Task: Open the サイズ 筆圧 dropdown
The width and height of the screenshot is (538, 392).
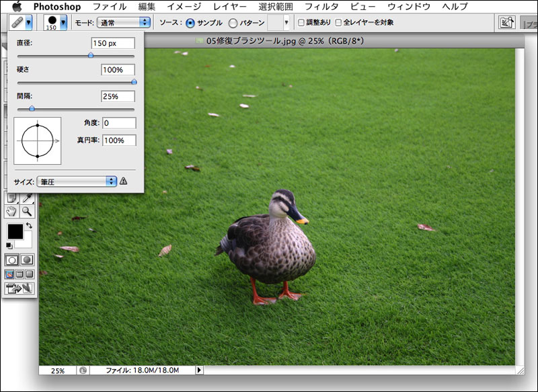Action: [x=77, y=181]
